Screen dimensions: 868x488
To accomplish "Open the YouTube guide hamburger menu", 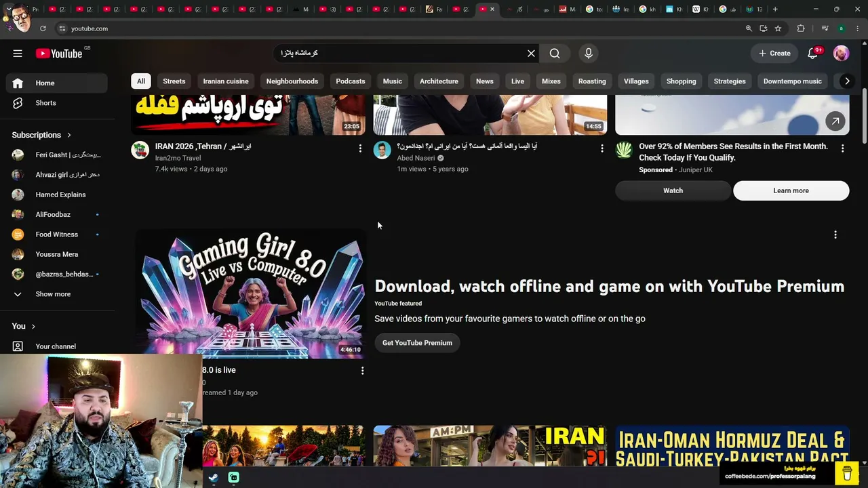I will 18,54.
